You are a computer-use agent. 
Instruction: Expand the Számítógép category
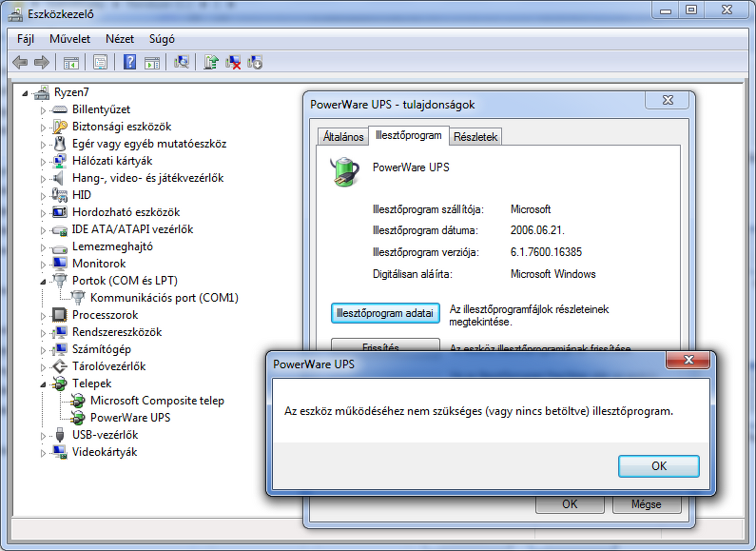(x=43, y=350)
